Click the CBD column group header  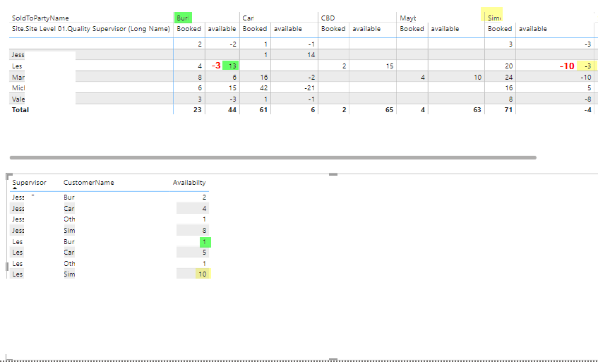coord(328,18)
